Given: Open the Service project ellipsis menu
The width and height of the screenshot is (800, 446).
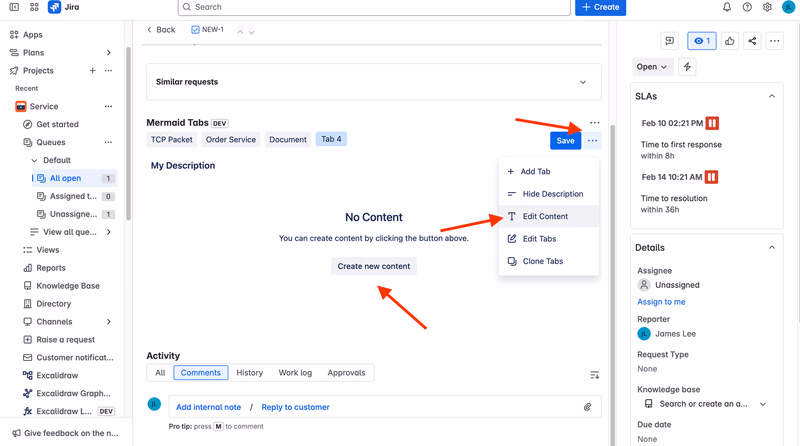Looking at the screenshot, I should (108, 107).
